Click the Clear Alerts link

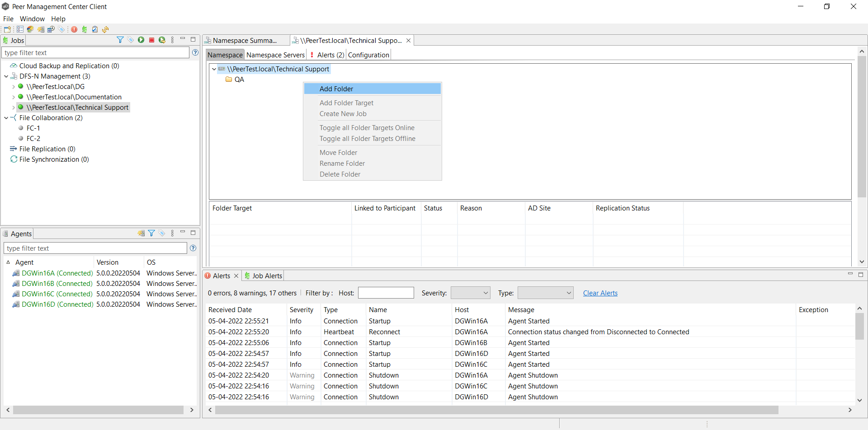click(600, 293)
